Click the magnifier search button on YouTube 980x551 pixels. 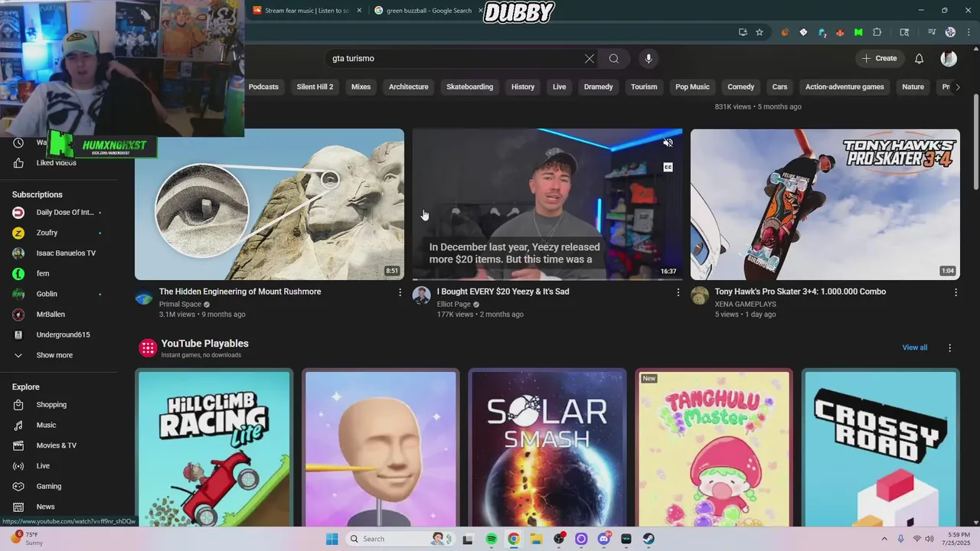(x=614, y=58)
